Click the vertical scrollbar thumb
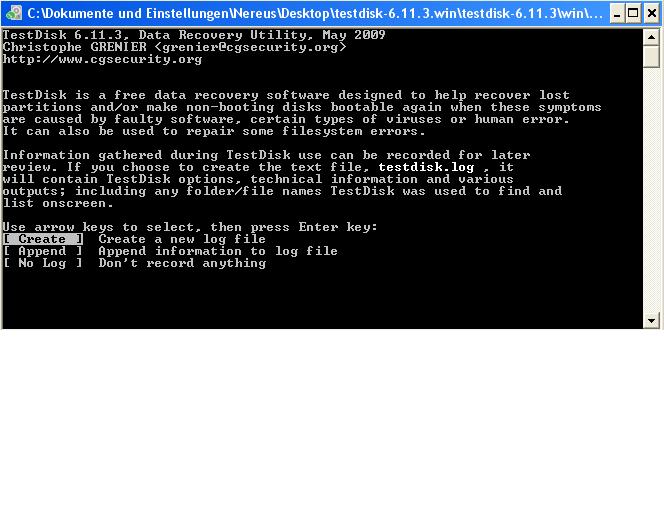Screen dimensions: 664x512 coord(651,57)
